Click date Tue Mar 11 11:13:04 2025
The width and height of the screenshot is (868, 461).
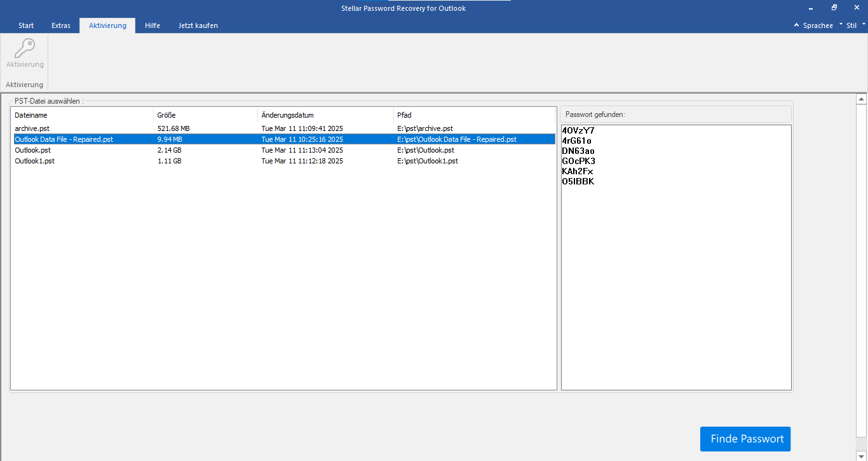click(302, 150)
